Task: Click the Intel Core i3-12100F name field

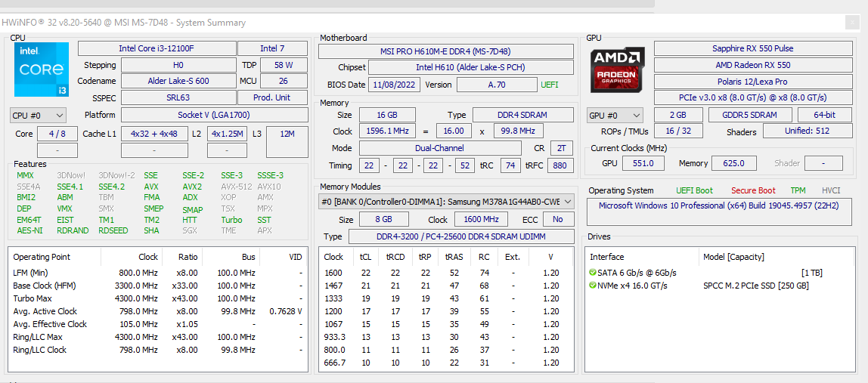Action: pos(156,48)
